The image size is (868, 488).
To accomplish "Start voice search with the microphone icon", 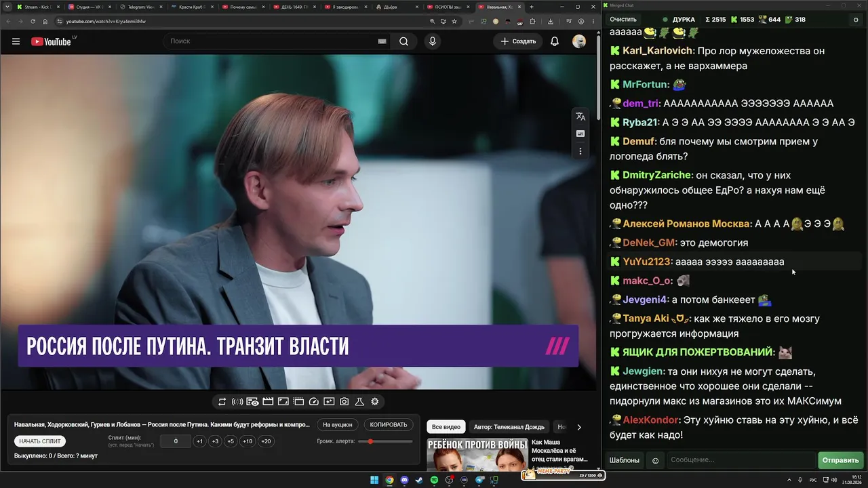I will (433, 41).
